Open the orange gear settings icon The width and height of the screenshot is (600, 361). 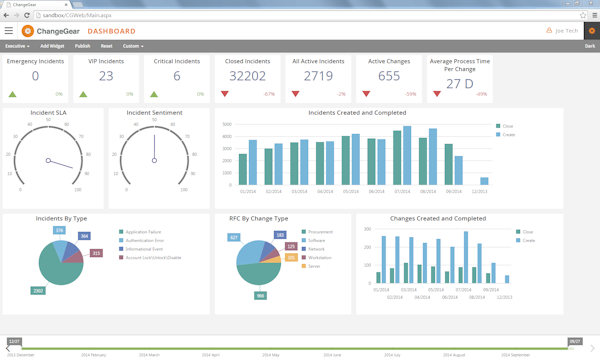(592, 31)
